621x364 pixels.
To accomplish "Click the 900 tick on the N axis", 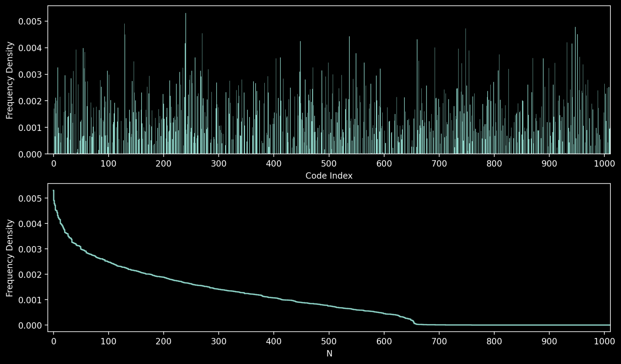I will point(549,342).
